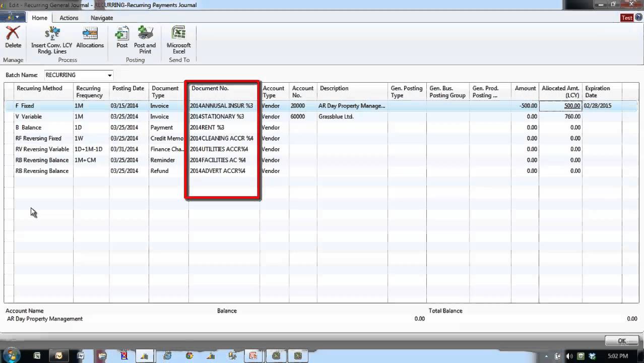Screen dimensions: 644x363
Task: Click the OK button
Action: (x=622, y=341)
